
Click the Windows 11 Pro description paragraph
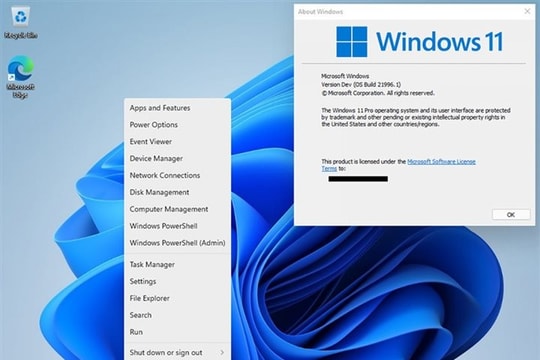point(416,117)
